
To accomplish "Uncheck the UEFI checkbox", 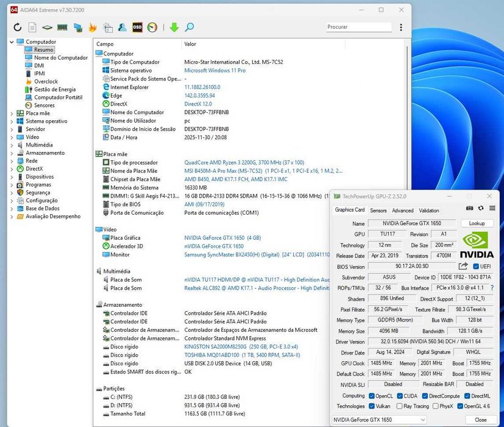I will pos(477,267).
